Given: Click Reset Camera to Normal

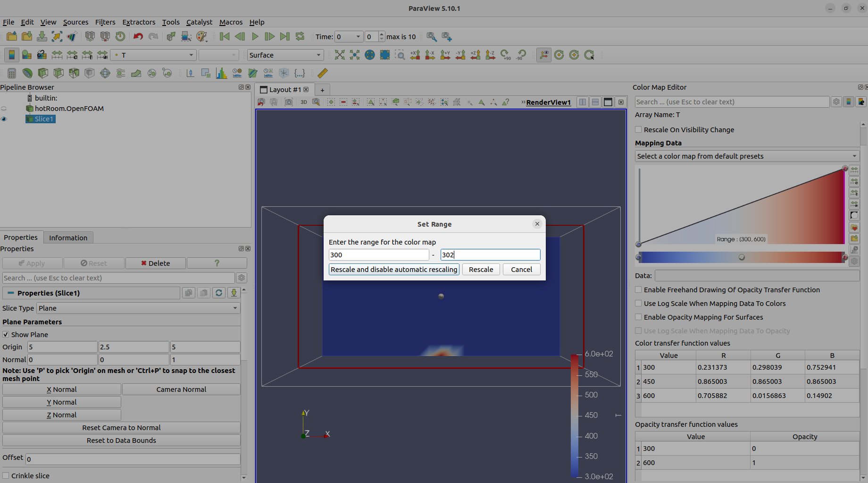Looking at the screenshot, I should click(x=121, y=427).
